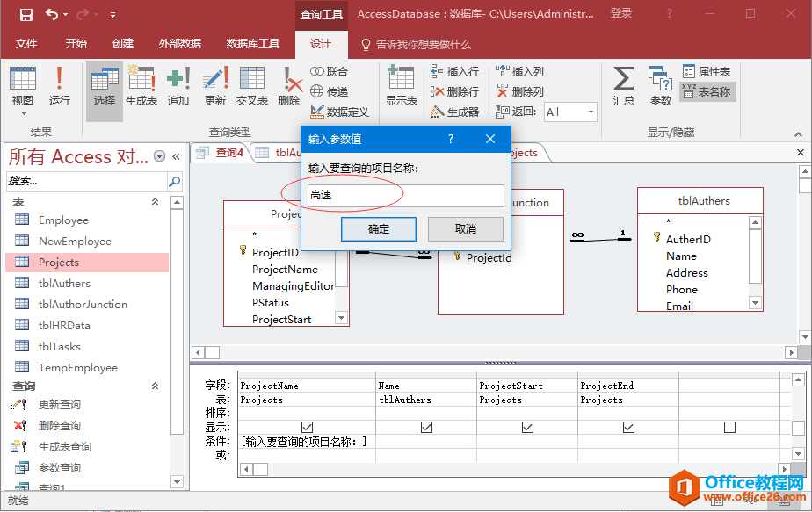The image size is (812, 512).
Task: Click the 追加 (Append) query icon
Action: [x=178, y=86]
